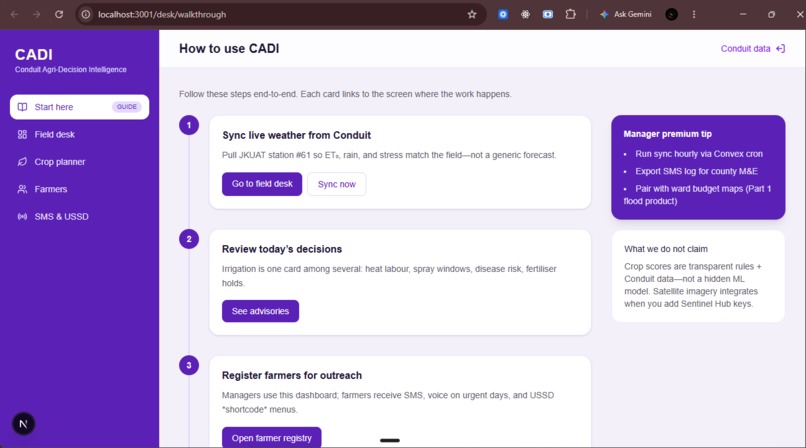This screenshot has height=448, width=806.
Task: Open the Extensions puzzle icon
Action: coord(571,14)
